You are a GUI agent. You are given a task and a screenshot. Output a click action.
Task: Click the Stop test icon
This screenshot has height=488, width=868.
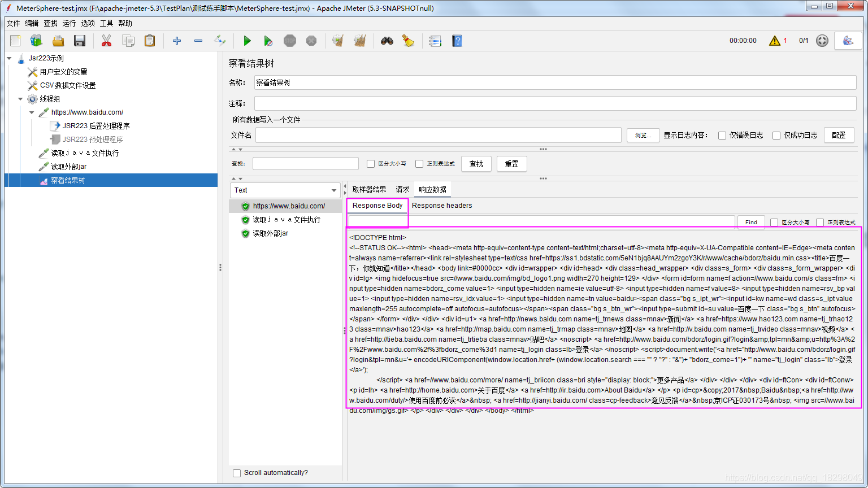[x=290, y=41]
